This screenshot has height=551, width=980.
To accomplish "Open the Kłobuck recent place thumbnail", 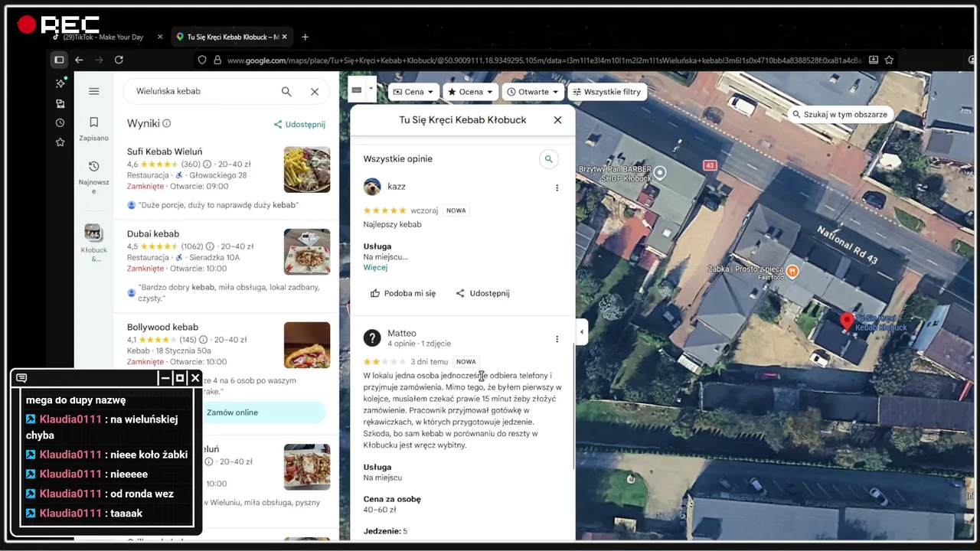I will tap(93, 233).
